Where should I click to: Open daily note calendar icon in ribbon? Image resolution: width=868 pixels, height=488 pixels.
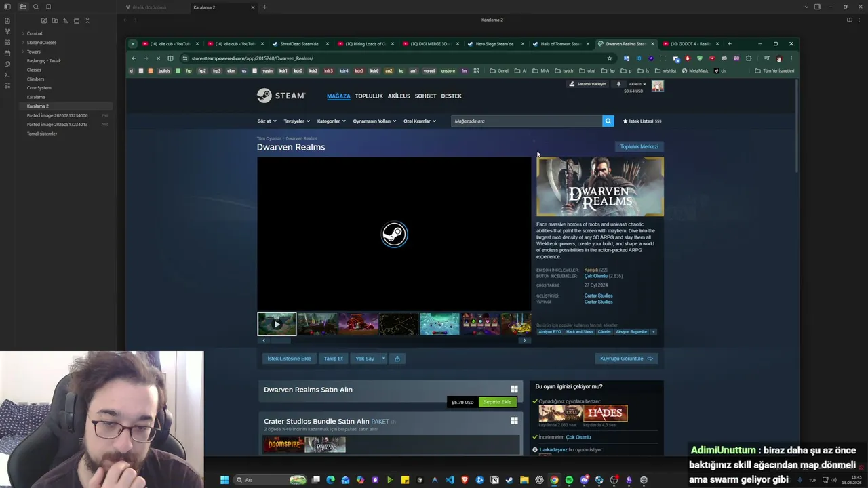click(x=7, y=53)
